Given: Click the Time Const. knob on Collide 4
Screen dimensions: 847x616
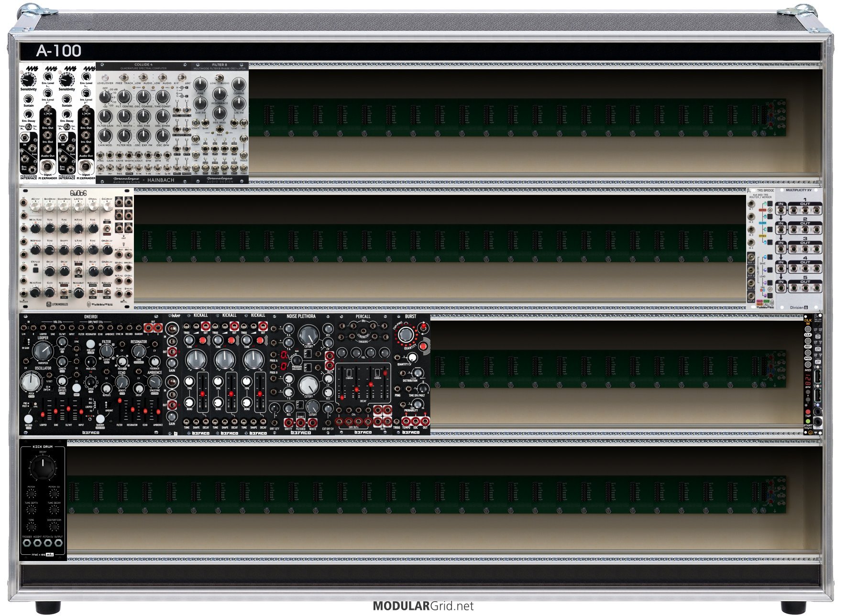Looking at the screenshot, I should [163, 97].
